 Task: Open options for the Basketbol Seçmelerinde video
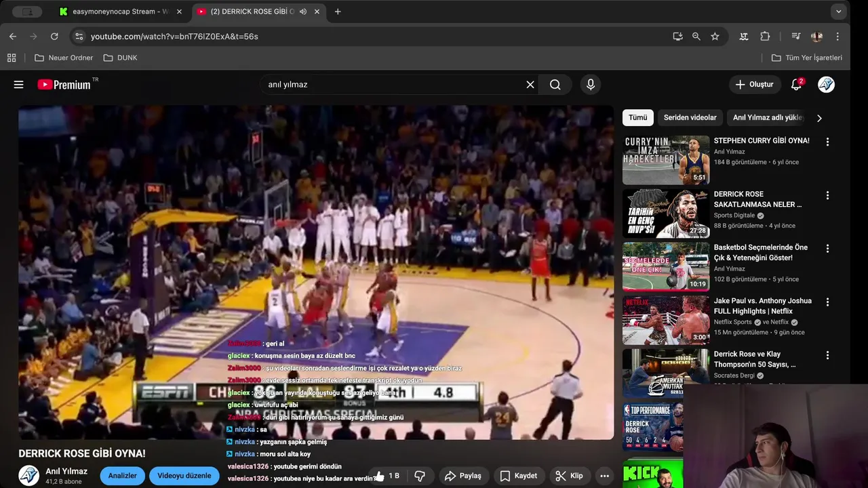pos(827,249)
